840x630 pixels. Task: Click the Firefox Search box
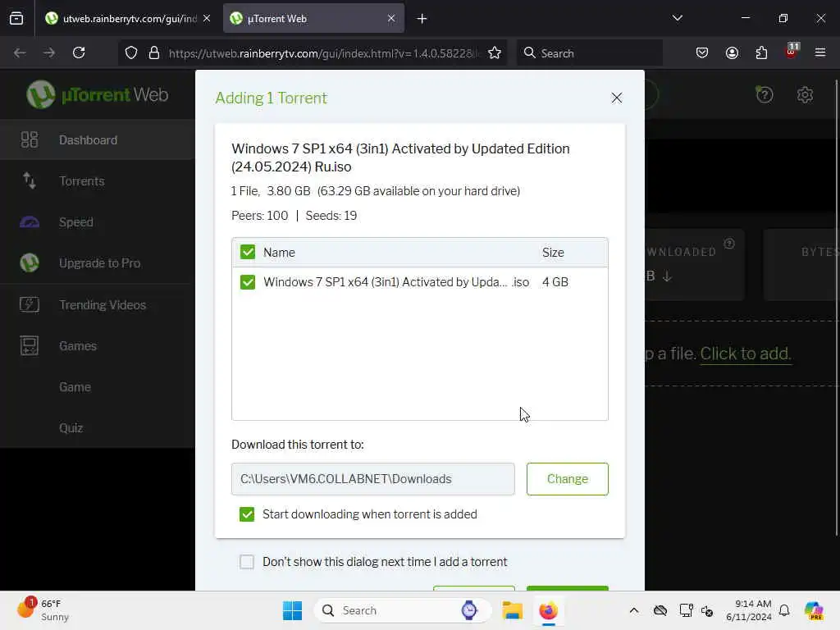pos(589,53)
